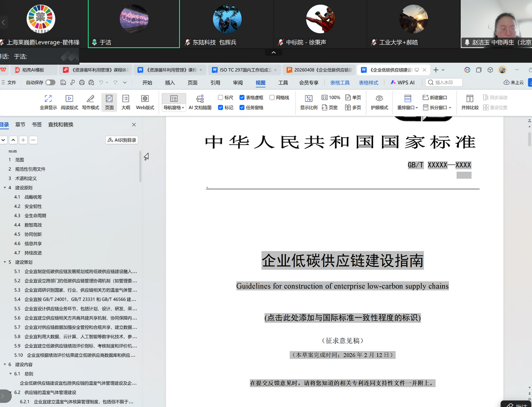Enable 护眼模式 eye-protection mode
Image resolution: width=532 pixels, height=407 pixels.
[x=379, y=102]
